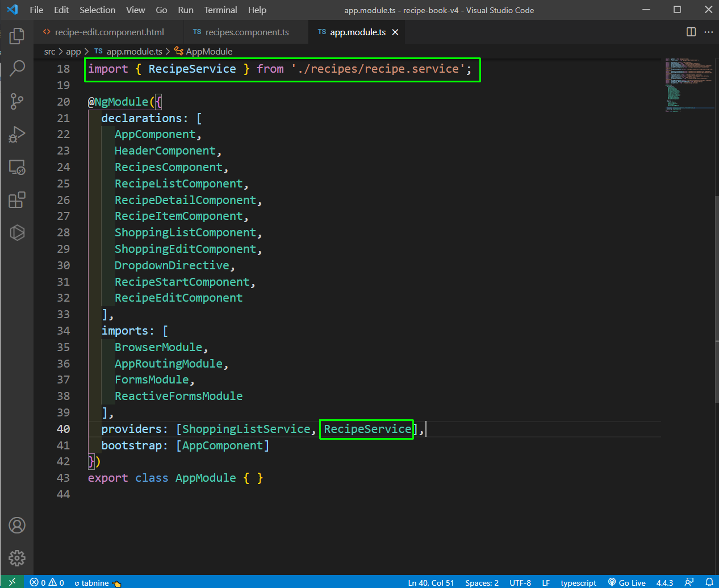Open the Help menu
The image size is (719, 588).
257,10
